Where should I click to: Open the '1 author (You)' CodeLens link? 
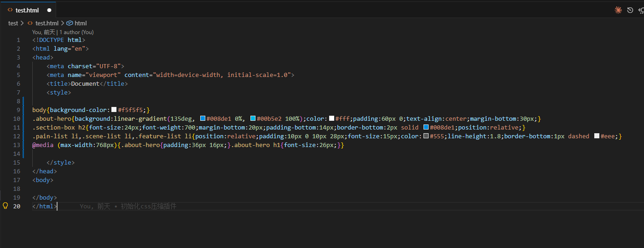76,32
